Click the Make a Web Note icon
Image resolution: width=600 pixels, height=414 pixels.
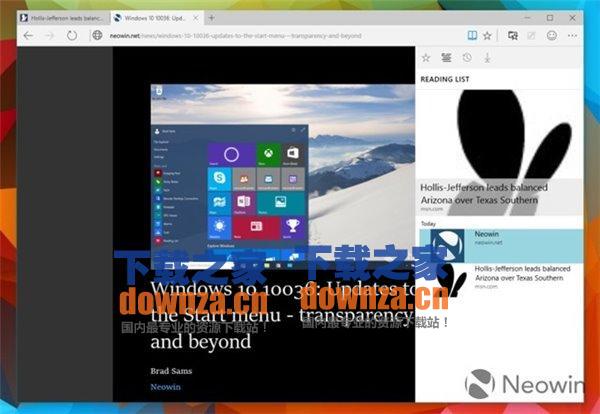[x=531, y=35]
